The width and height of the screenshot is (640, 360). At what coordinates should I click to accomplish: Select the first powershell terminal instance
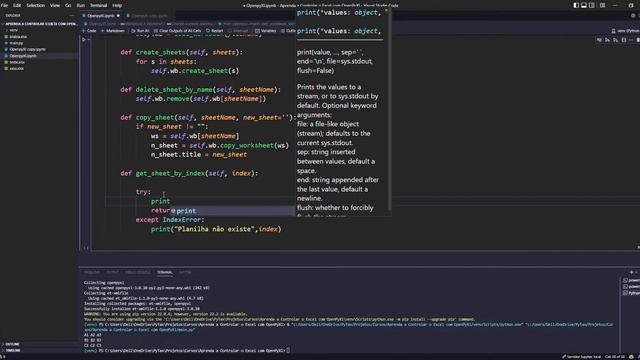(631, 280)
